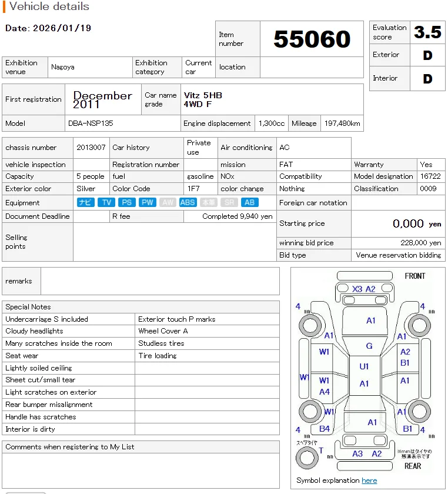Click the classification value 0009
This screenshot has width=448, height=494.
click(428, 189)
